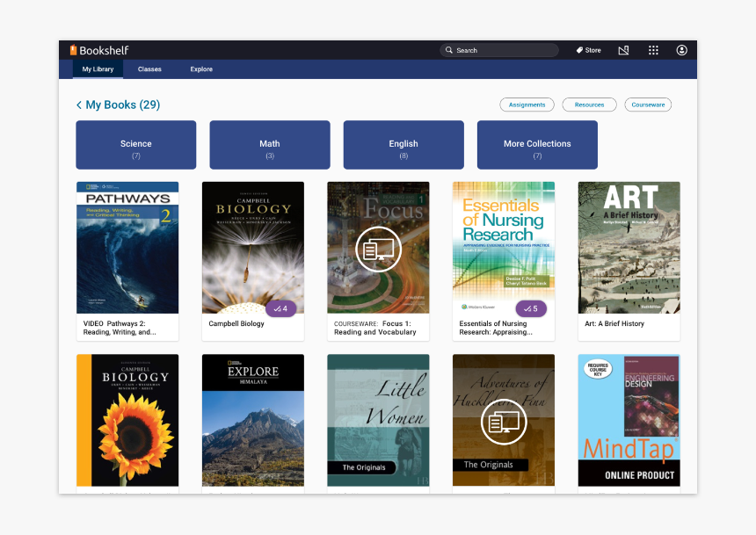The height and width of the screenshot is (535, 756).
Task: Click the "My Books (29)" heading
Action: pyautogui.click(x=123, y=105)
